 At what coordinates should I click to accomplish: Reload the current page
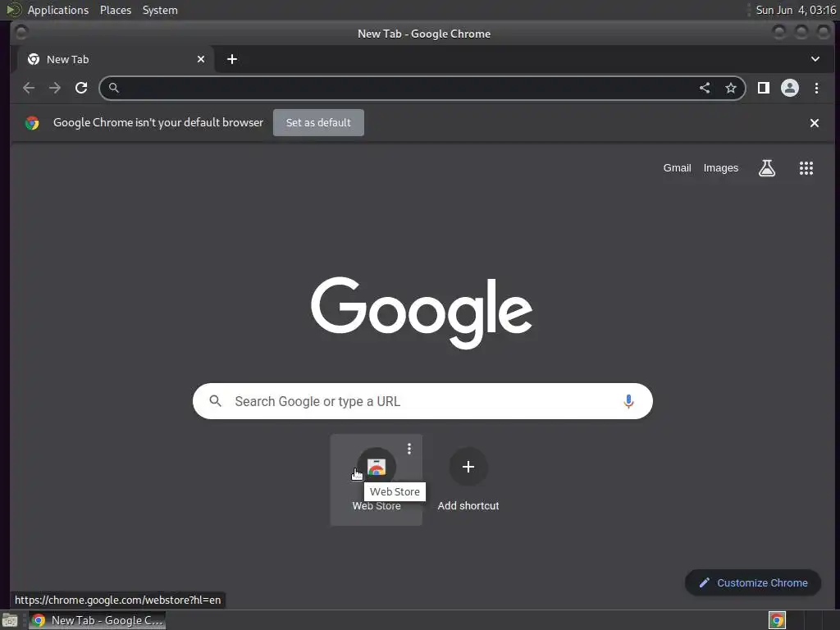pyautogui.click(x=81, y=88)
